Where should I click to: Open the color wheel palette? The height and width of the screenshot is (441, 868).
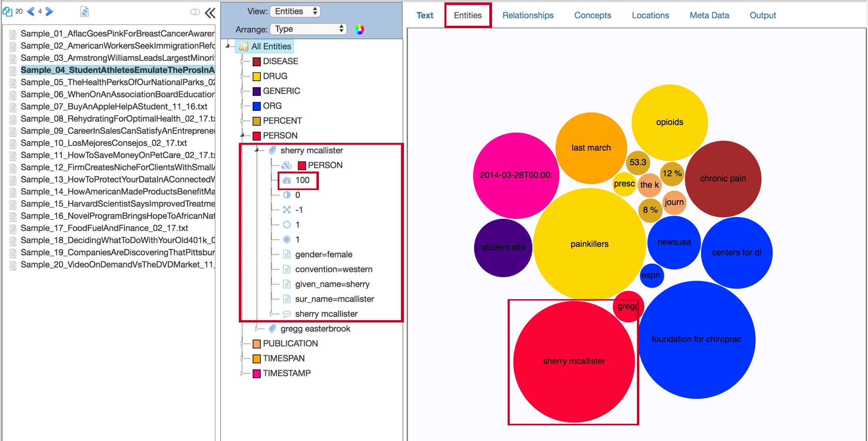tap(359, 29)
